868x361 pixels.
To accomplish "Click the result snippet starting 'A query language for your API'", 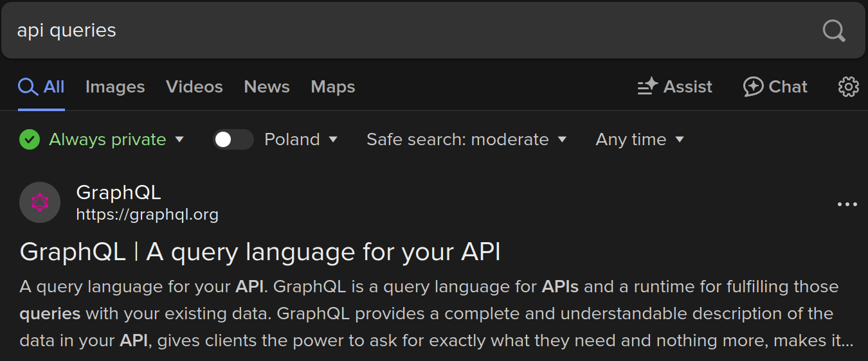I will point(437,313).
